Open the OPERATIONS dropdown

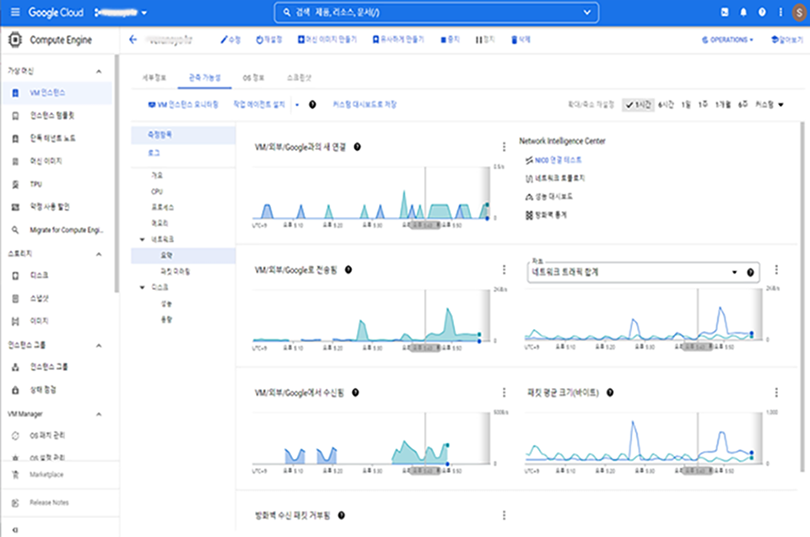tap(727, 40)
